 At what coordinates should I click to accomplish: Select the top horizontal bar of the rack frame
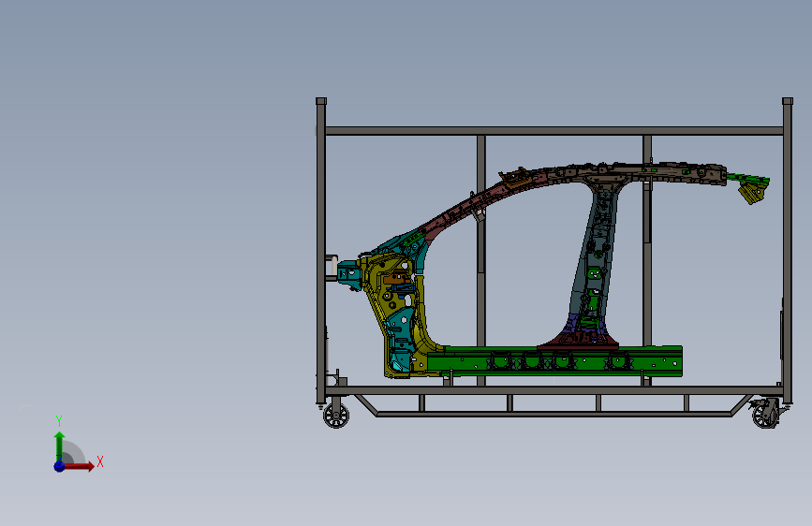coord(554,131)
